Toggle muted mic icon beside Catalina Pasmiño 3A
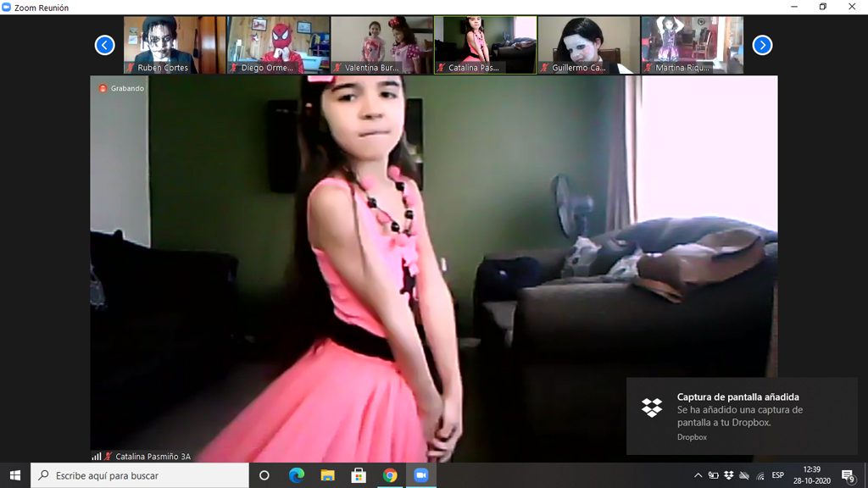Screen dimensions: 868x488 [108, 457]
